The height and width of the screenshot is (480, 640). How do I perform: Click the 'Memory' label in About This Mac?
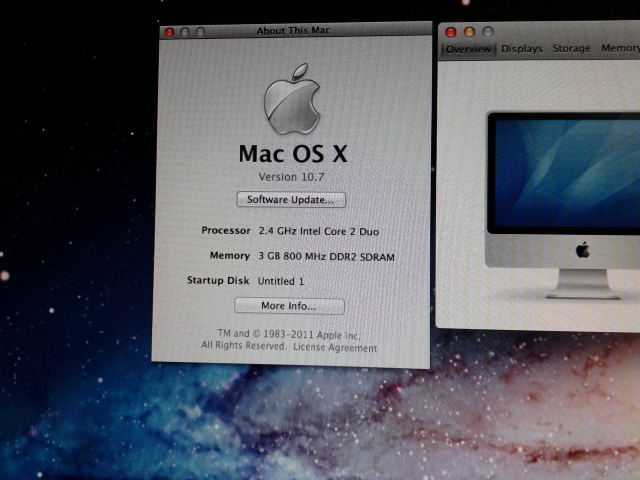click(230, 256)
